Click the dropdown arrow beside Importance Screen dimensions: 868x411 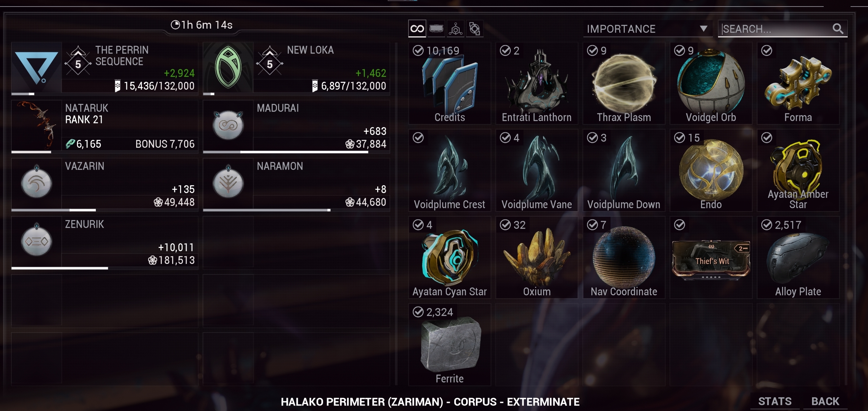[x=704, y=29]
